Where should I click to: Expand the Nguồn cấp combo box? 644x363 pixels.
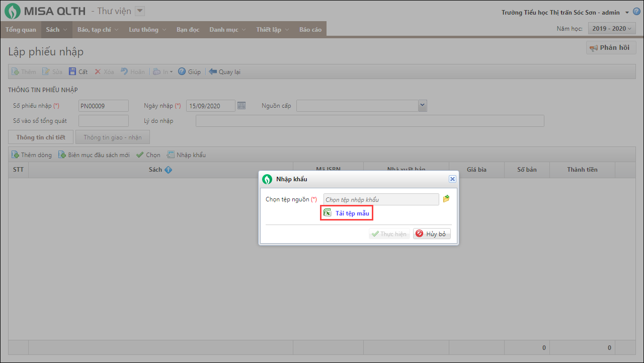pyautogui.click(x=423, y=106)
